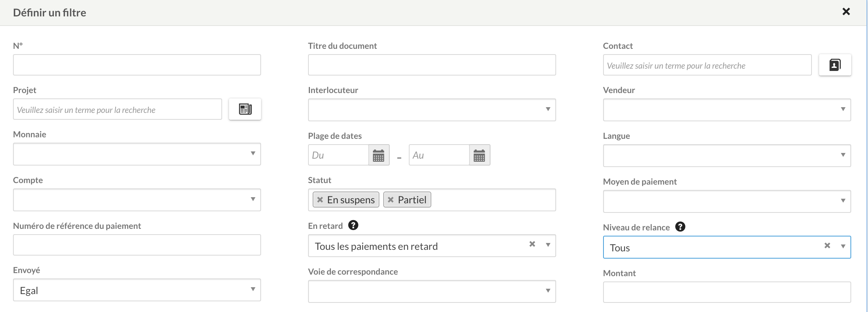Screen dimensions: 868x312
Task: Show help for the 'En retard' filter
Action: (x=353, y=225)
